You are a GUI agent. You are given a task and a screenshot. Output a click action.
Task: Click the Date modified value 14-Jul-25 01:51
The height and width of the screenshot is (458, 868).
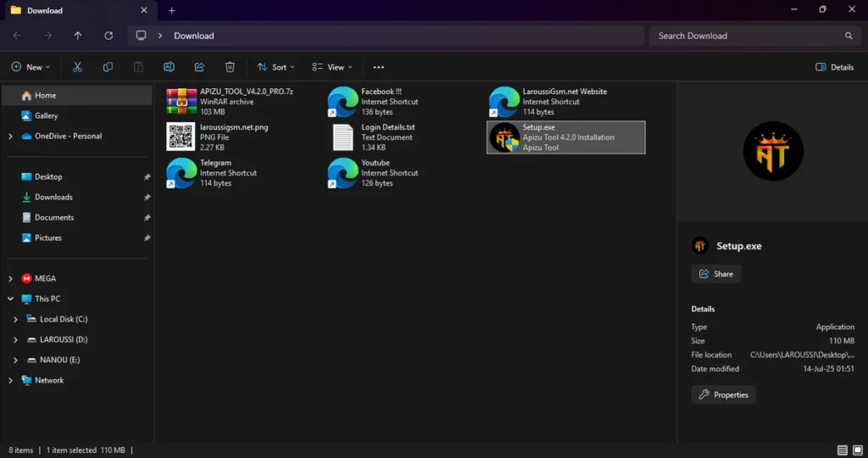tap(829, 369)
